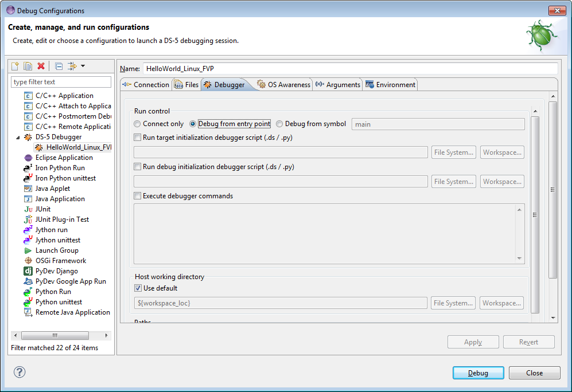572x392 pixels.
Task: Click the Duplicate configuration icon
Action: (x=28, y=66)
